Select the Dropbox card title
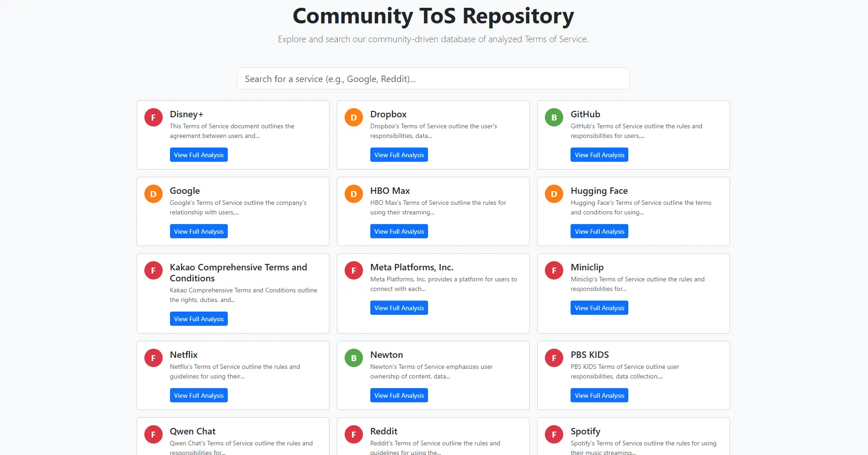The image size is (868, 455). (x=389, y=114)
